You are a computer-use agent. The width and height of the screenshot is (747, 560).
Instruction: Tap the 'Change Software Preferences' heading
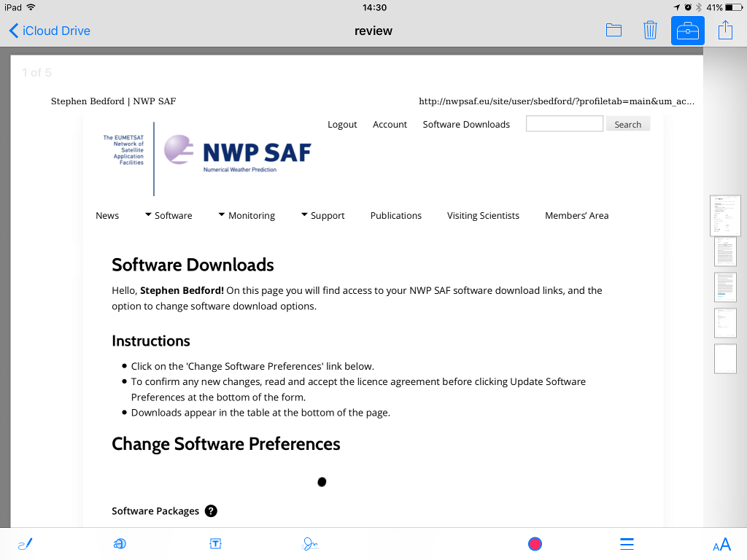[226, 444]
